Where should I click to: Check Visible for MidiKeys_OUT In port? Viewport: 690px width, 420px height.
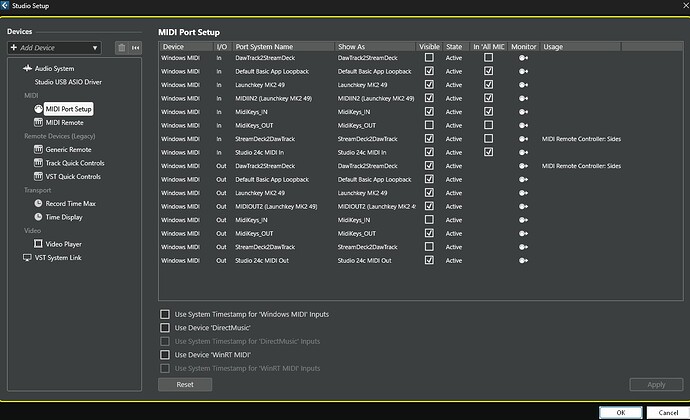click(x=429, y=125)
